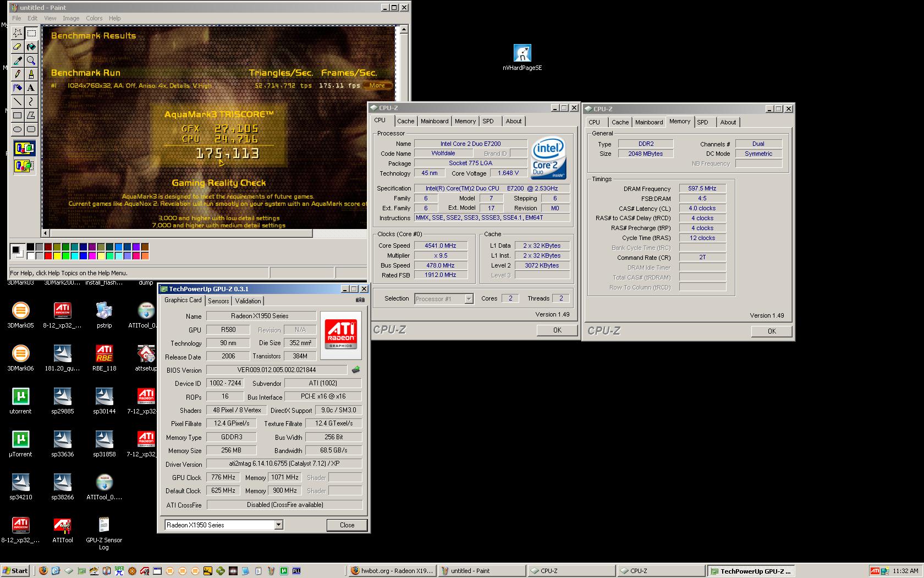Viewport: 924px width, 578px height.
Task: Enable transparent selection mode in Paint toolbox
Action: pyautogui.click(x=24, y=165)
